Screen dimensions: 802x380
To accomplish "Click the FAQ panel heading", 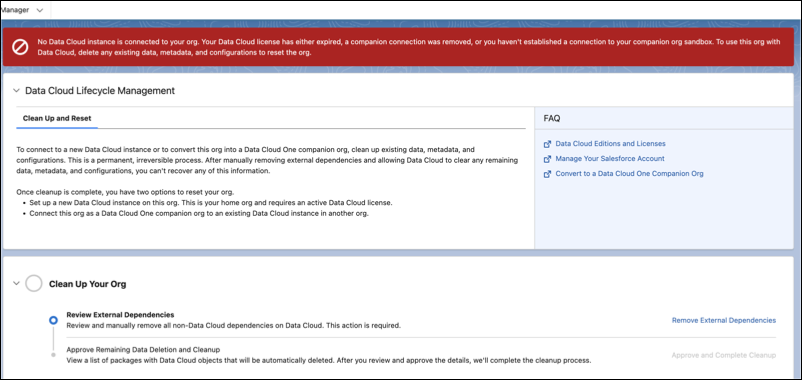I will [551, 118].
